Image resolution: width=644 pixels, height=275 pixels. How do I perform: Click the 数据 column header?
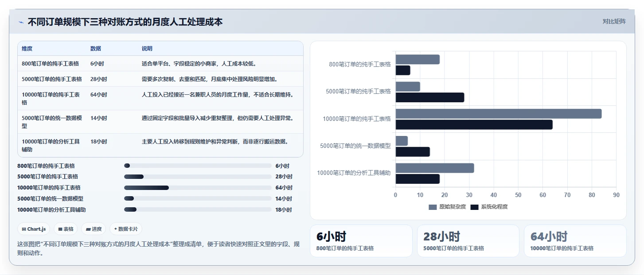coord(96,49)
